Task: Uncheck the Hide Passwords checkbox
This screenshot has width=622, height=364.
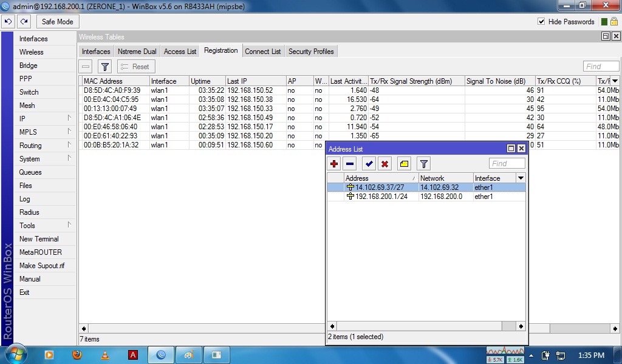Action: coord(541,21)
